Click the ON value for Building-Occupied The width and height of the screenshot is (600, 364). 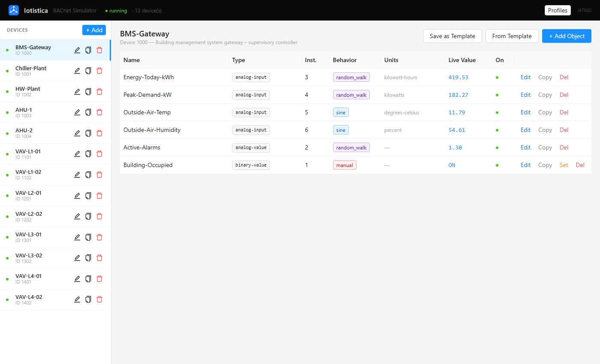click(x=452, y=165)
